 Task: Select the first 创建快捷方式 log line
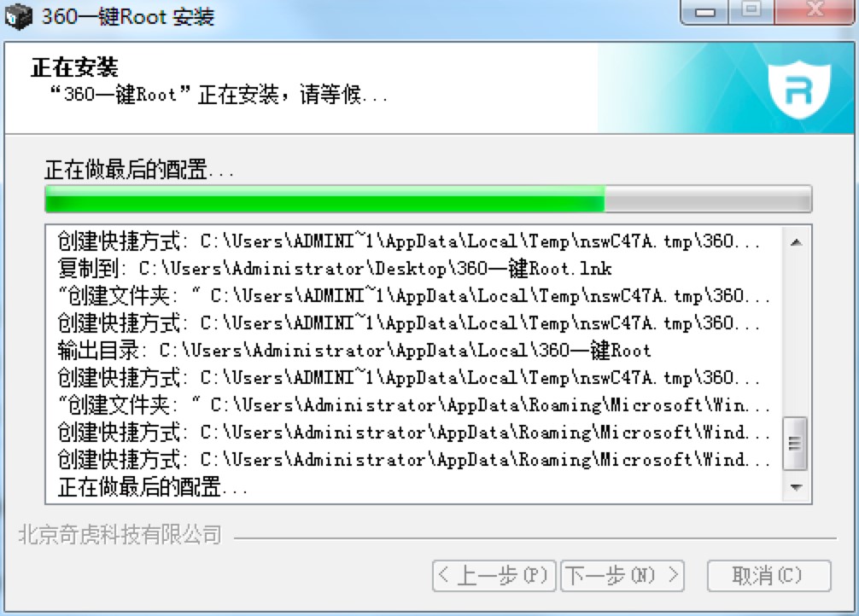click(x=342, y=241)
